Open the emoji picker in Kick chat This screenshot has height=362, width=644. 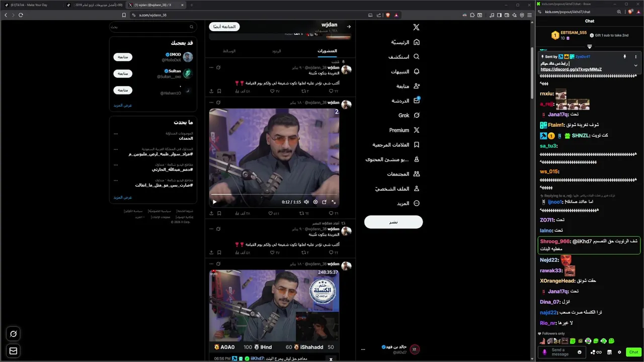580,352
